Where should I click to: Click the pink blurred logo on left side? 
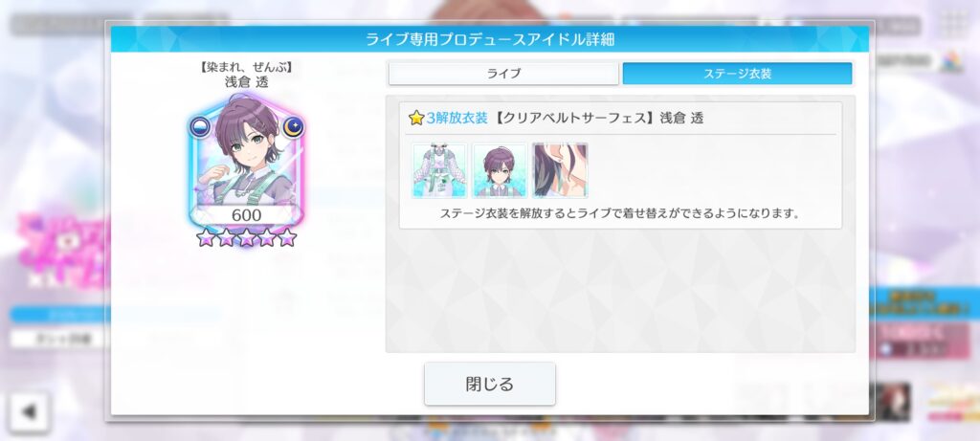tap(62, 250)
